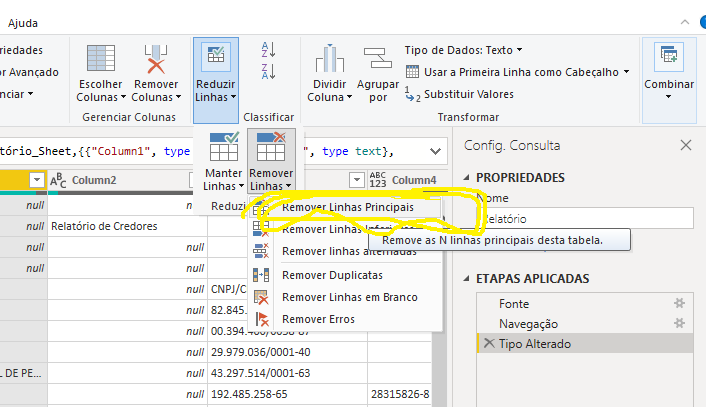Click the Remover Erros icon
The image size is (706, 407).
pos(261,319)
